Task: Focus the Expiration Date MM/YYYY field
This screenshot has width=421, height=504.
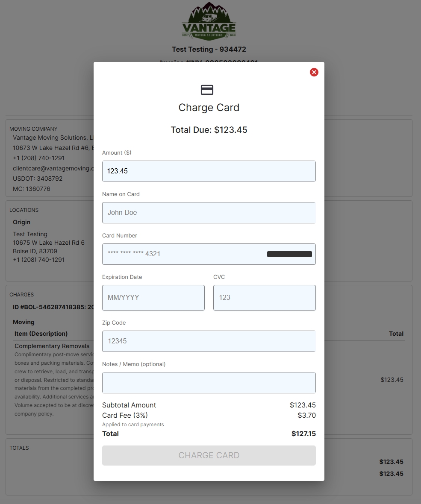Action: pyautogui.click(x=153, y=297)
